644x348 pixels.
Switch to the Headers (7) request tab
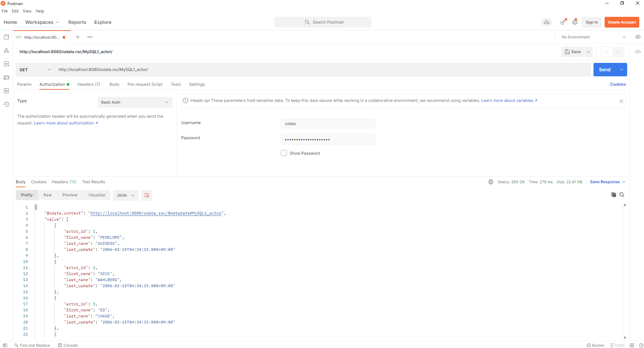pyautogui.click(x=89, y=84)
